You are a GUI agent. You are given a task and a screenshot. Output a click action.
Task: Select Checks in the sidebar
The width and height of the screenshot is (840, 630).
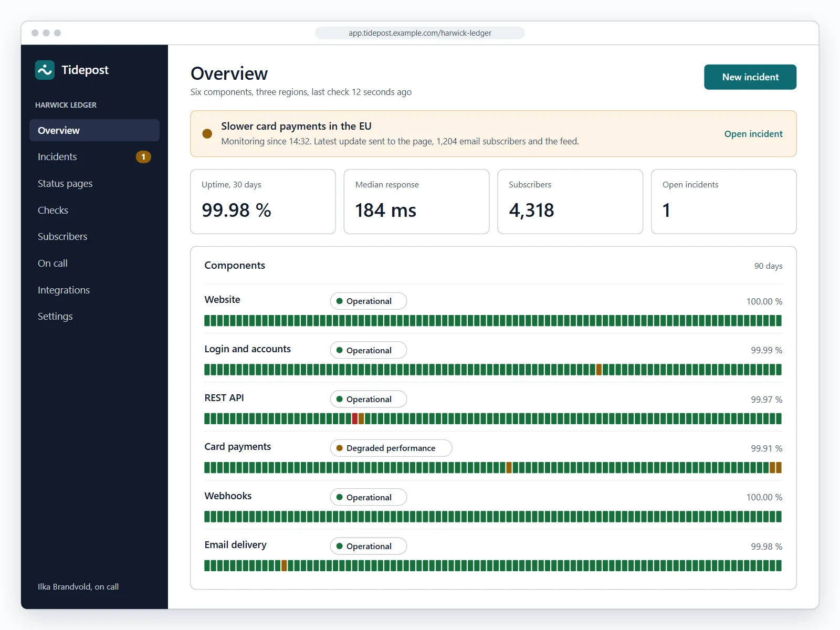pos(94,210)
